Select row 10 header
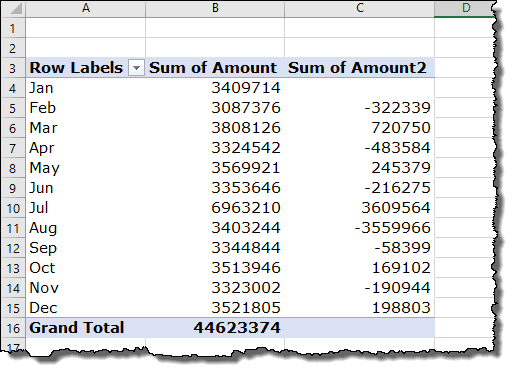 point(13,208)
